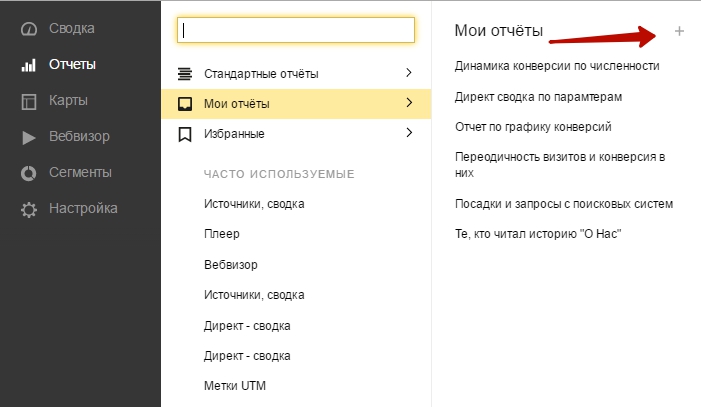Open the Сегменты ring icon
This screenshot has height=407, width=701.
(29, 173)
